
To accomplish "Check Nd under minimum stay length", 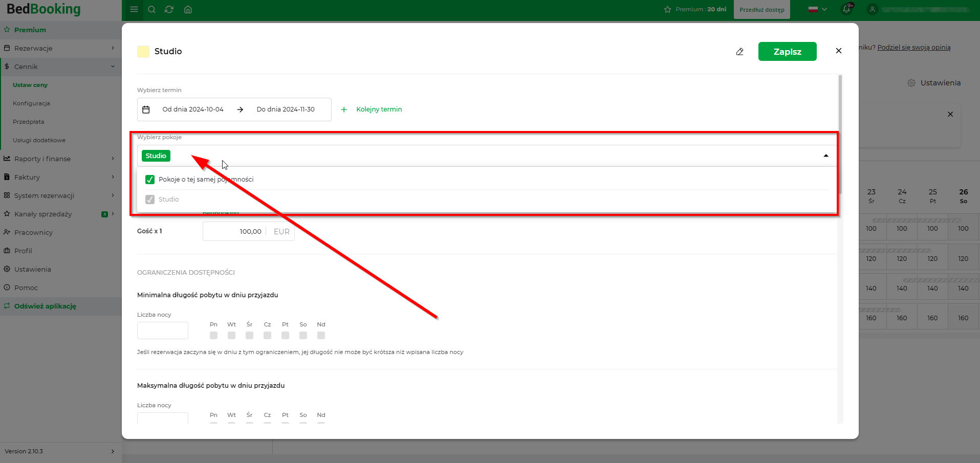I will point(321,336).
